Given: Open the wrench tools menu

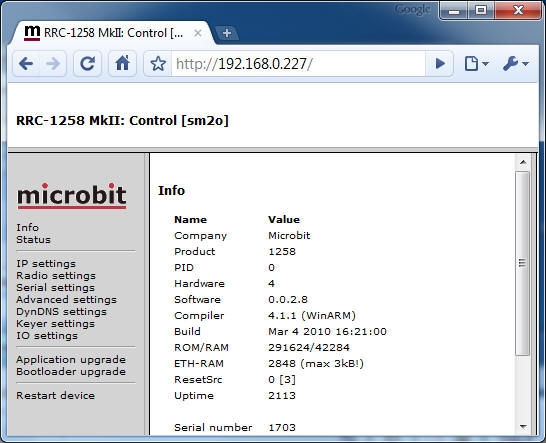Looking at the screenshot, I should point(515,64).
